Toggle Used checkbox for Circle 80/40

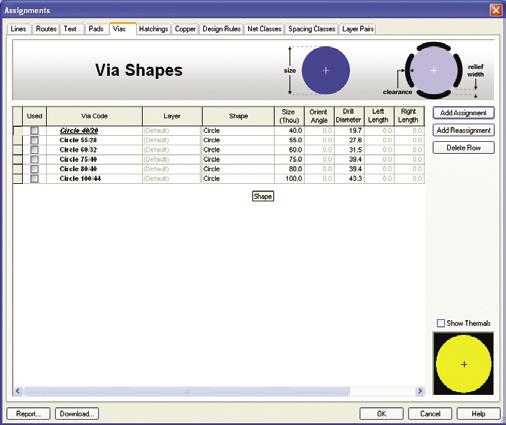point(34,169)
